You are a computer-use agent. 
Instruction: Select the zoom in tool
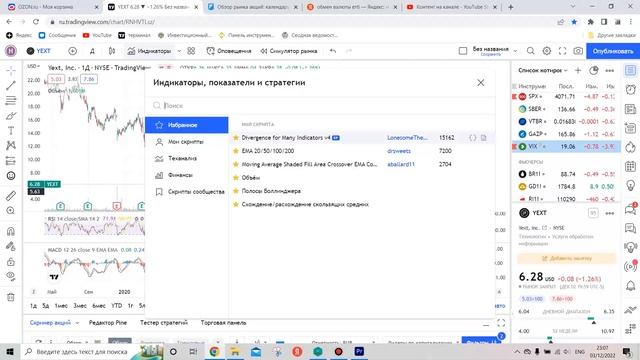coord(11,211)
